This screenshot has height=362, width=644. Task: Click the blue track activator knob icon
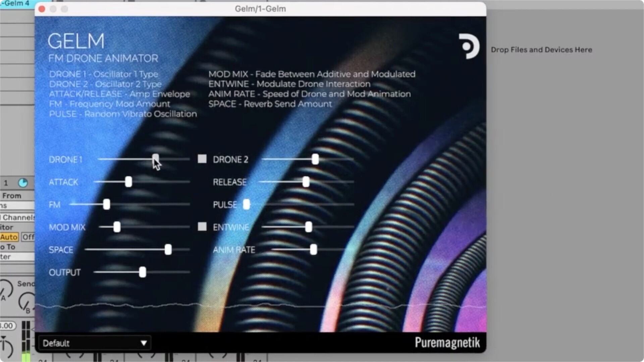[x=23, y=183]
